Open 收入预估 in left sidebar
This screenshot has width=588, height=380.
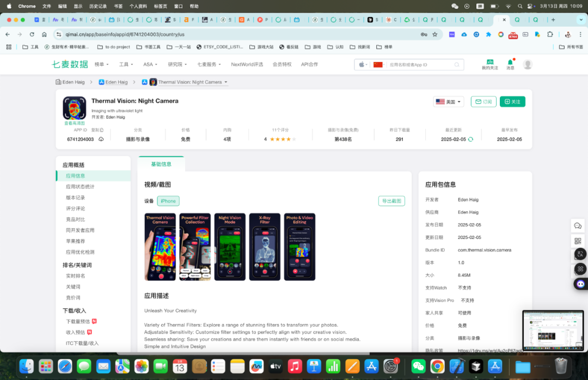pos(75,332)
